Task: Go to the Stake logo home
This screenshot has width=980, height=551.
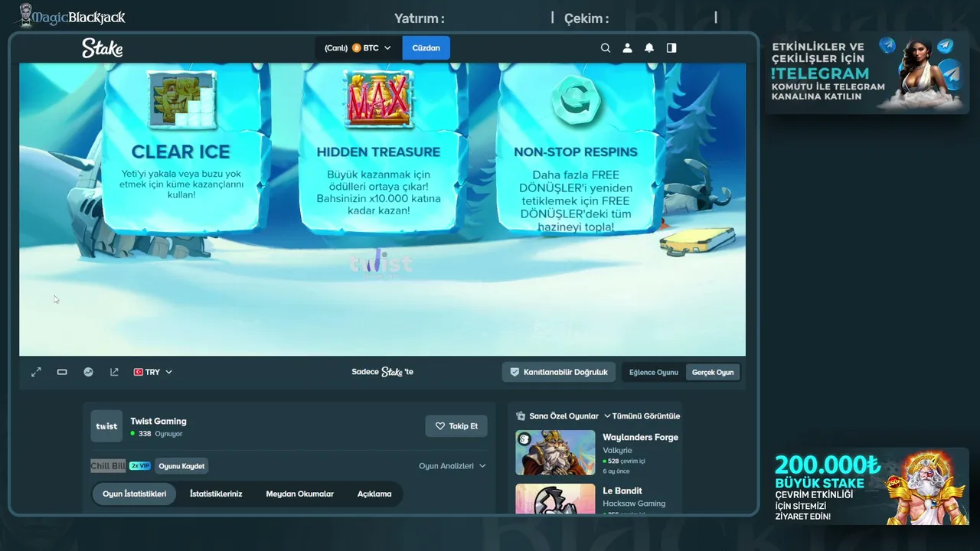Action: (x=103, y=47)
